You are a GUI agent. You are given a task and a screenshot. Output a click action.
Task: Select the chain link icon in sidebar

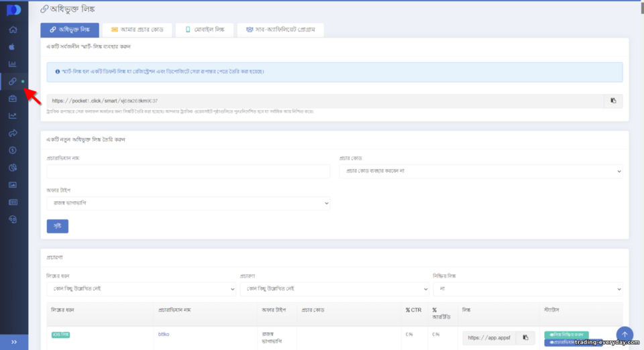(13, 81)
